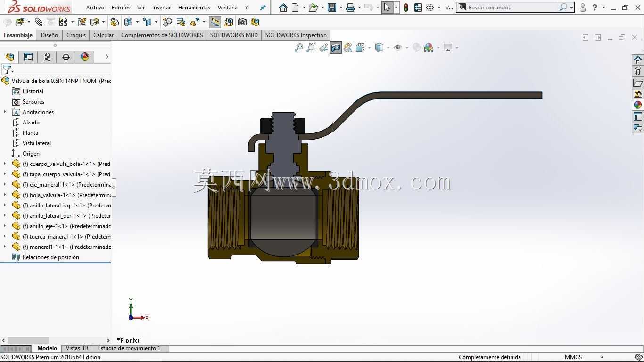
Task: Click the Mate paperclip icon
Action: 39,22
